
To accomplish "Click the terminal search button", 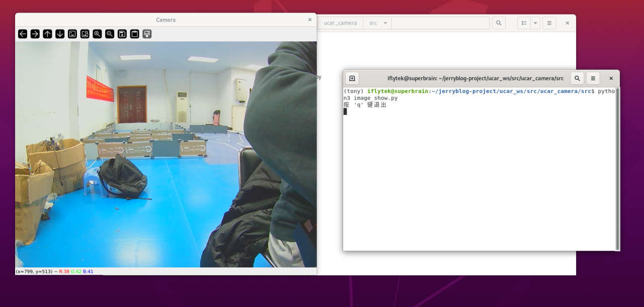I will pyautogui.click(x=577, y=78).
